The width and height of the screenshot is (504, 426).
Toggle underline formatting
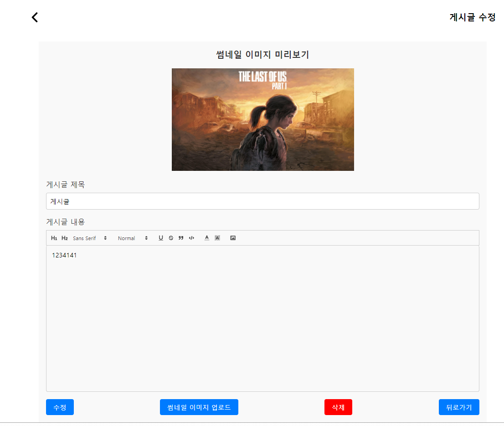(x=161, y=238)
